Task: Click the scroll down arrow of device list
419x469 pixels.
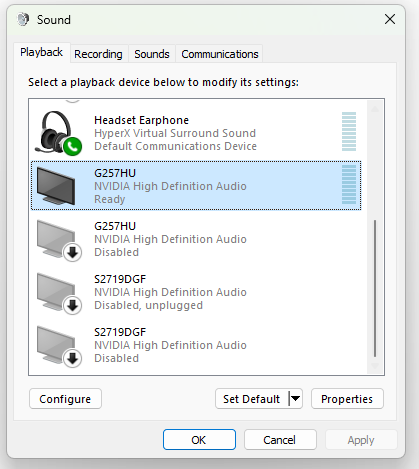Action: pos(375,366)
